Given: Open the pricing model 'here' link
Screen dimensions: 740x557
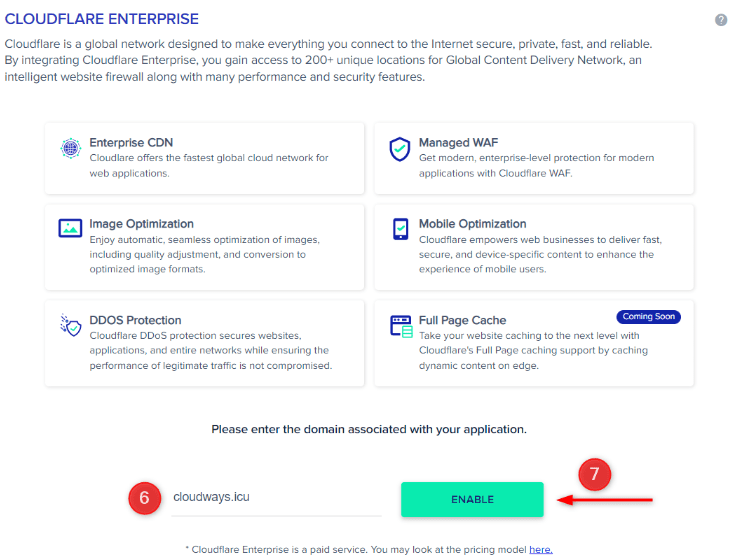Looking at the screenshot, I should coord(540,549).
